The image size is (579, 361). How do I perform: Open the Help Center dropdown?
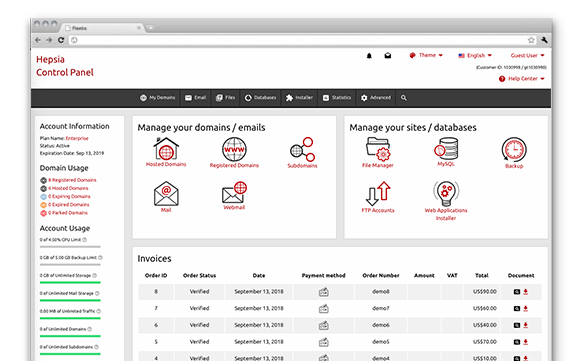coord(522,79)
